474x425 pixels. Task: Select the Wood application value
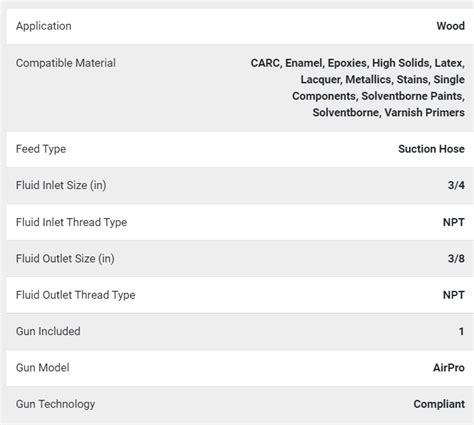click(x=450, y=26)
